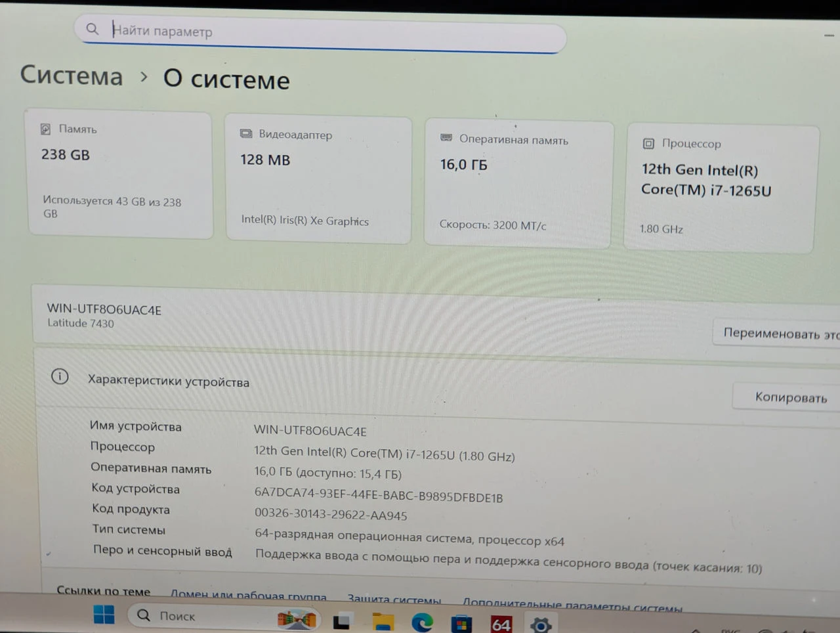Click the Код продукта value 00326-30143-29622-AA945

tap(331, 514)
